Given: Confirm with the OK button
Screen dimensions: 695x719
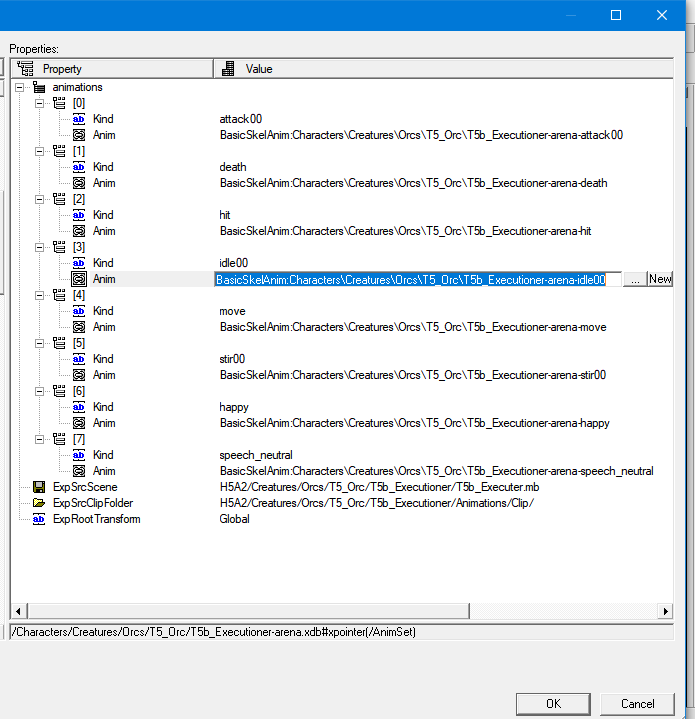Looking at the screenshot, I should (553, 704).
